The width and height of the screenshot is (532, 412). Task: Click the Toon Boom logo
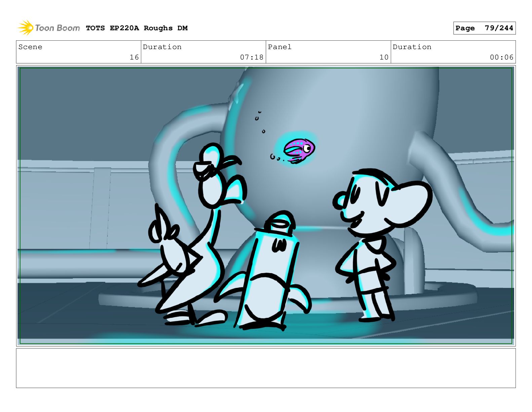coord(48,28)
